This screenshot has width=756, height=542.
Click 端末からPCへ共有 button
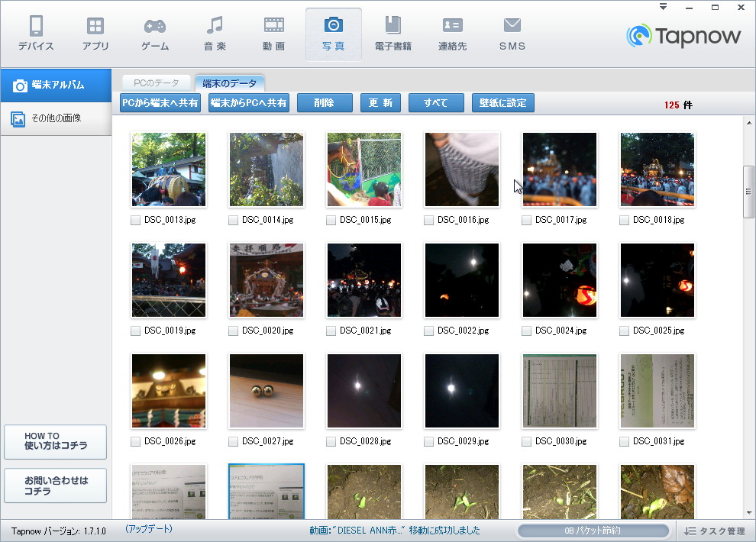point(249,102)
